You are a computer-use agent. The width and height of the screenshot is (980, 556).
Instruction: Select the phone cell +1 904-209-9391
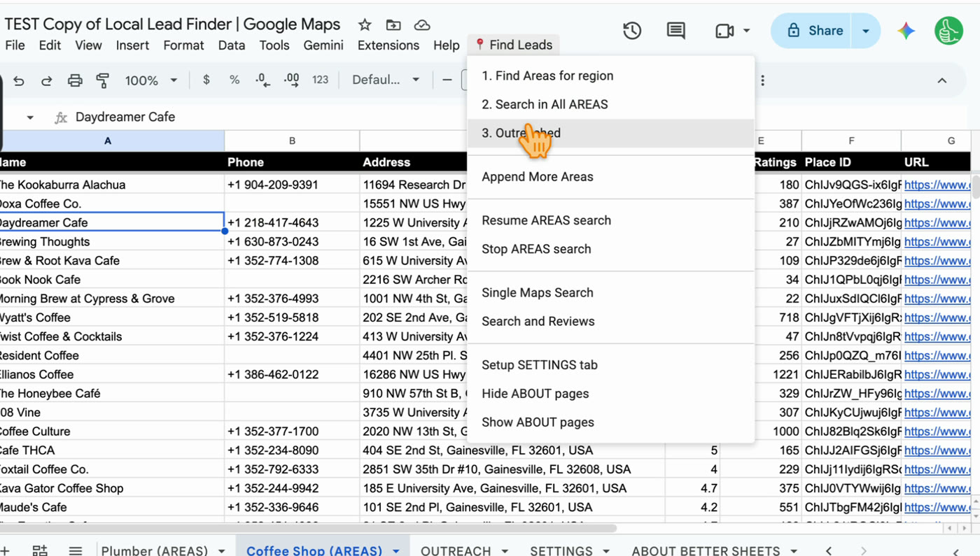[292, 185]
